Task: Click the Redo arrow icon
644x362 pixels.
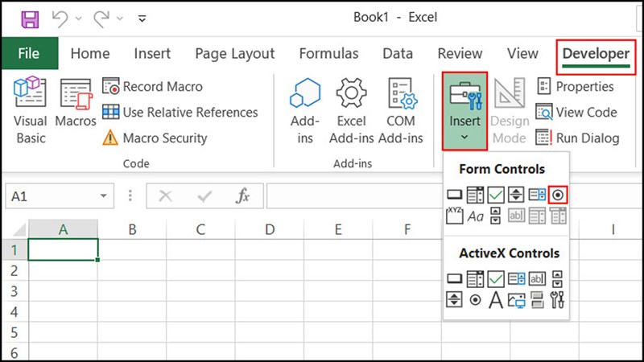Action: [101, 19]
